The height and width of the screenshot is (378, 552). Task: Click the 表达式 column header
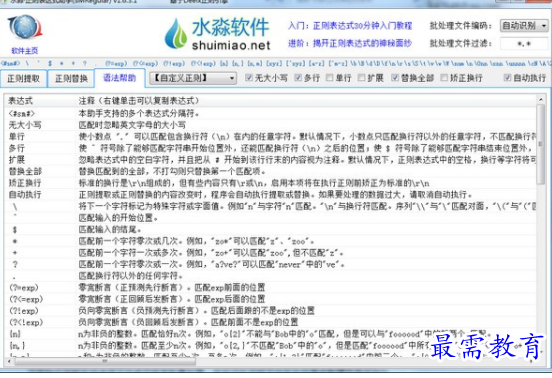click(39, 101)
